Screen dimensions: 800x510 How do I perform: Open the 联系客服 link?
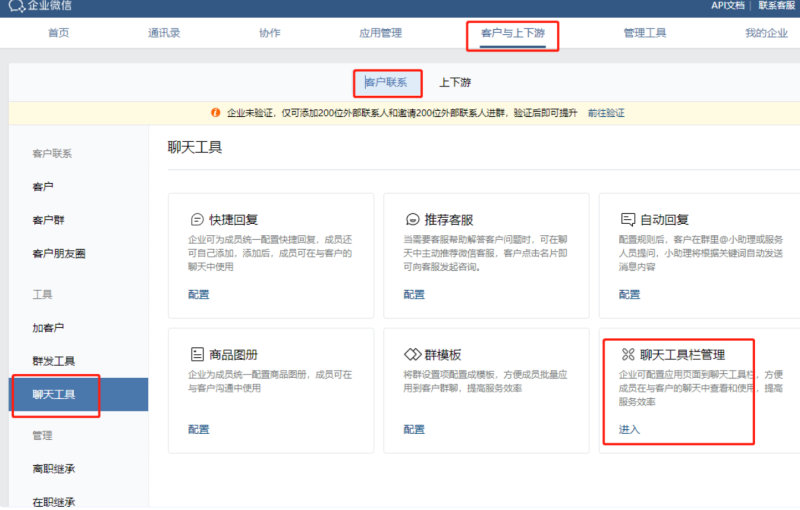point(777,6)
